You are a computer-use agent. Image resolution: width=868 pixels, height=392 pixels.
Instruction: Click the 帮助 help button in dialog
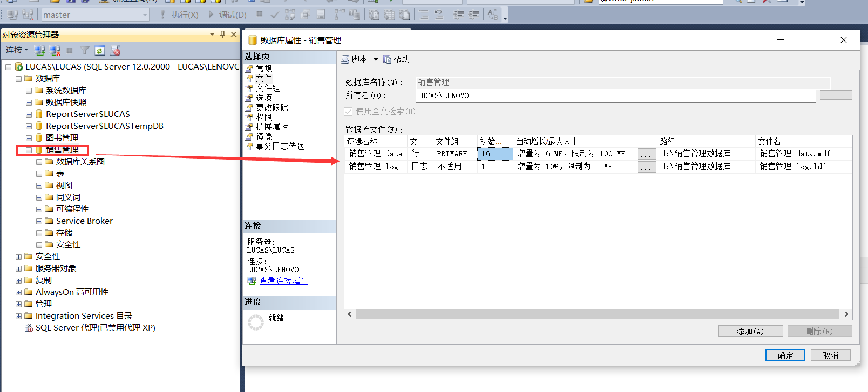(x=397, y=59)
